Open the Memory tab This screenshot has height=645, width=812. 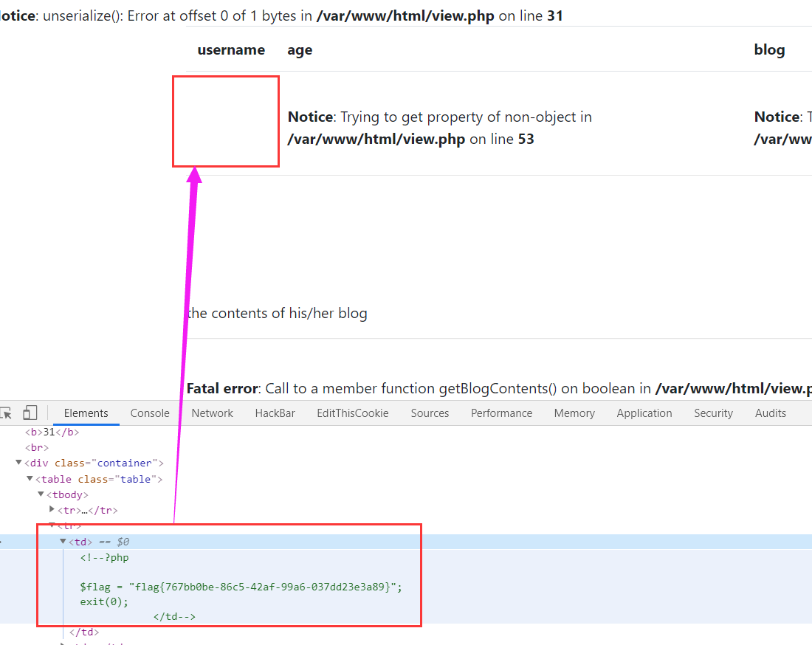coord(574,413)
